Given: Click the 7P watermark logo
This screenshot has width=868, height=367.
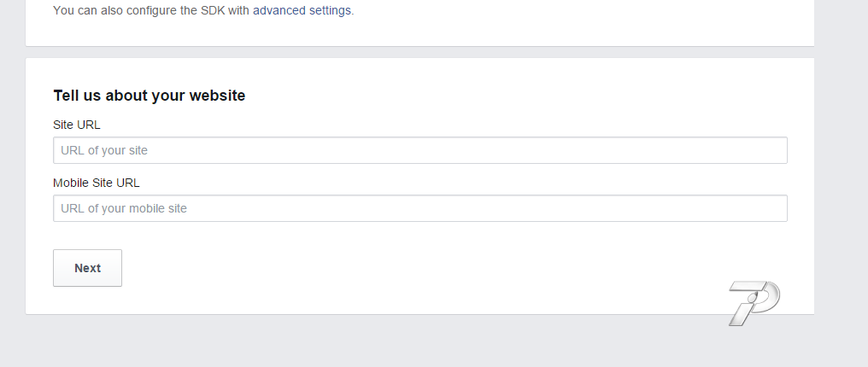Looking at the screenshot, I should tap(754, 303).
